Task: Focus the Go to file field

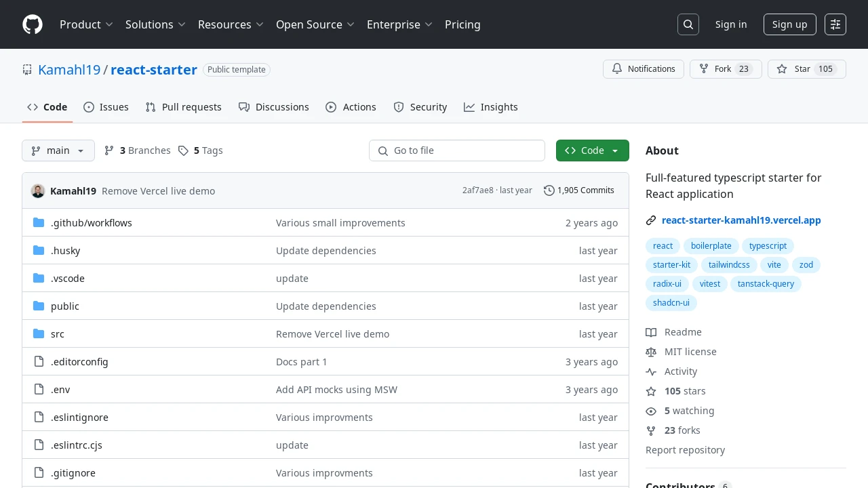Action: pos(457,150)
